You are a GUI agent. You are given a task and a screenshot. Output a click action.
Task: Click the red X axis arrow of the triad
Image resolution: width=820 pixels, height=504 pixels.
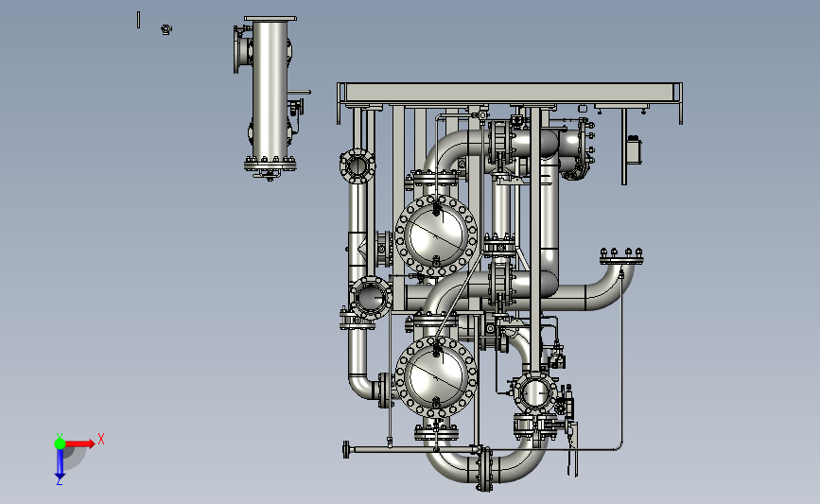click(79, 443)
